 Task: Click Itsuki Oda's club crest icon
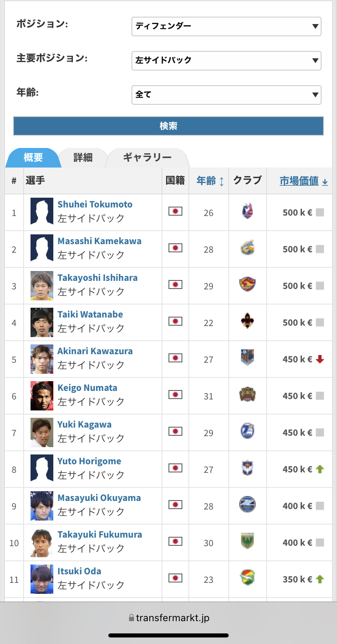(247, 578)
